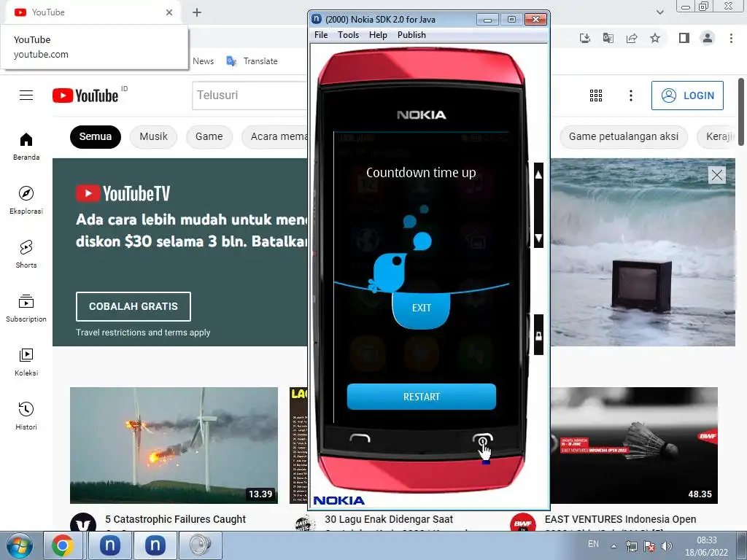This screenshot has width=747, height=560.
Task: Toggle the Chrome side panel icon
Action: click(x=684, y=38)
